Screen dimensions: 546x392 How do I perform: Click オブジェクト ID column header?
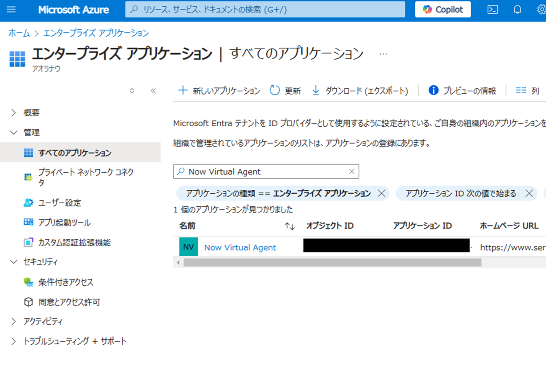tap(330, 226)
